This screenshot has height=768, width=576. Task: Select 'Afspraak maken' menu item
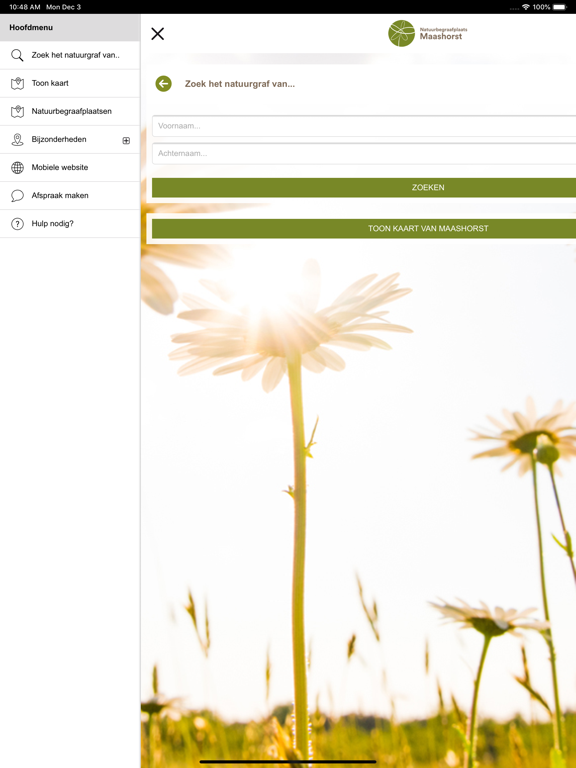coord(70,195)
